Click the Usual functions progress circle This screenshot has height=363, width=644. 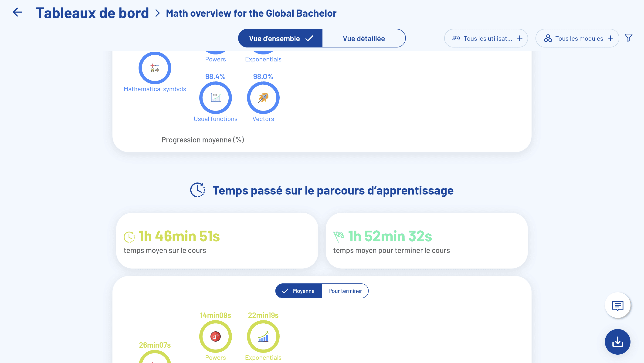click(x=215, y=98)
